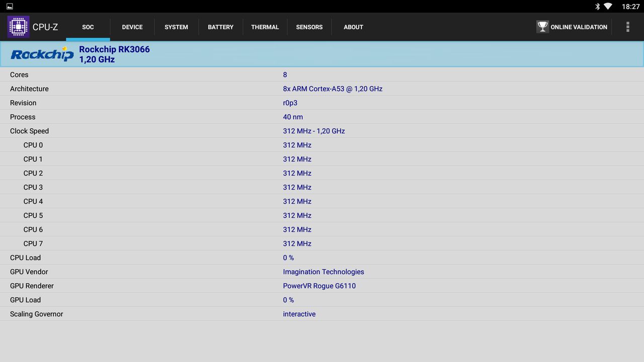
Task: Click the 1,20 GHz header text
Action: click(97, 59)
